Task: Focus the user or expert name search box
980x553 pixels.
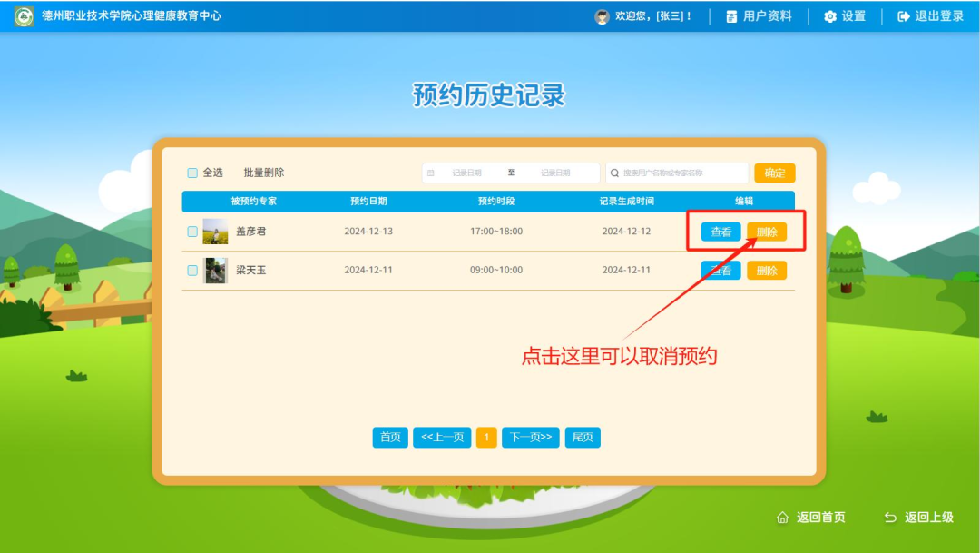Action: pyautogui.click(x=677, y=173)
